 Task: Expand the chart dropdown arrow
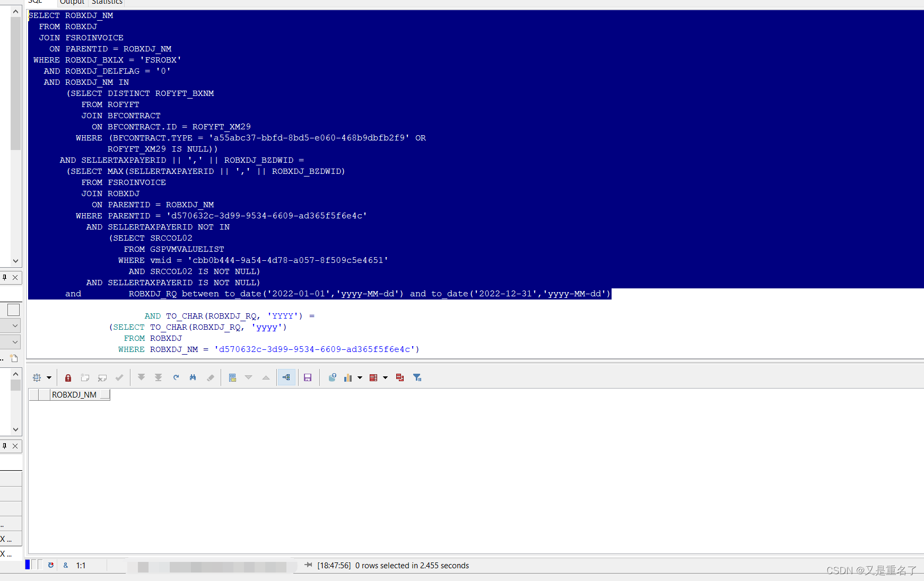(360, 377)
